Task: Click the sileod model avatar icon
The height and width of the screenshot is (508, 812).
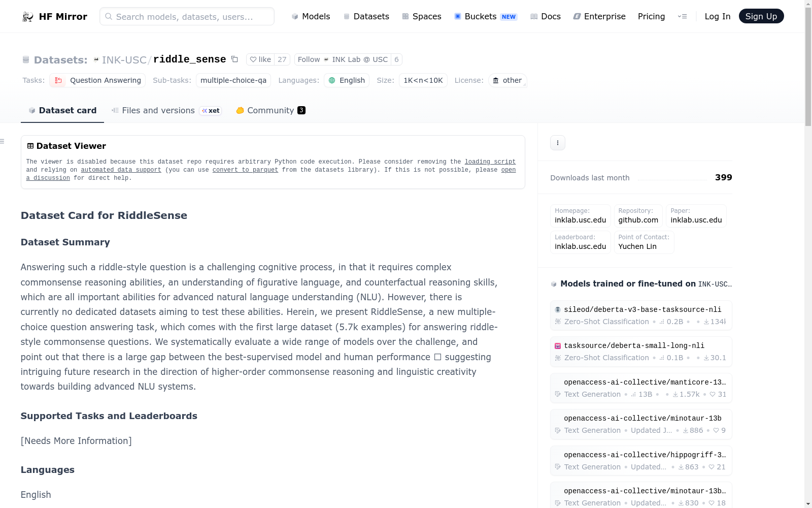Action: [x=558, y=309]
